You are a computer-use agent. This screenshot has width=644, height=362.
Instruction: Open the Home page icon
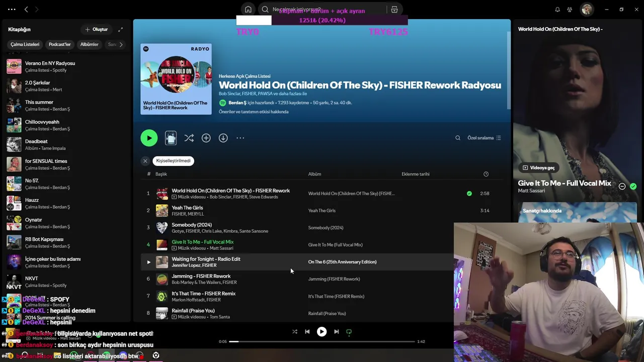click(x=248, y=10)
